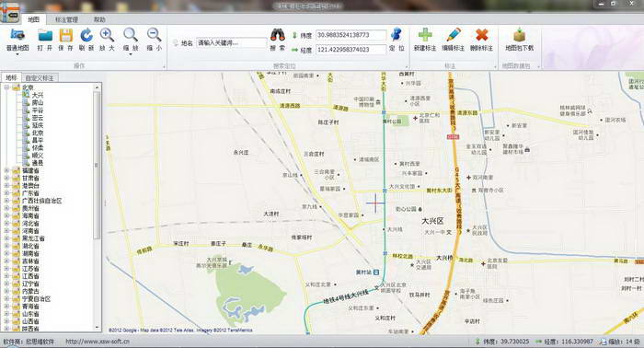Click the 编辑标注 pencil icon
The image size is (644, 348).
[453, 35]
